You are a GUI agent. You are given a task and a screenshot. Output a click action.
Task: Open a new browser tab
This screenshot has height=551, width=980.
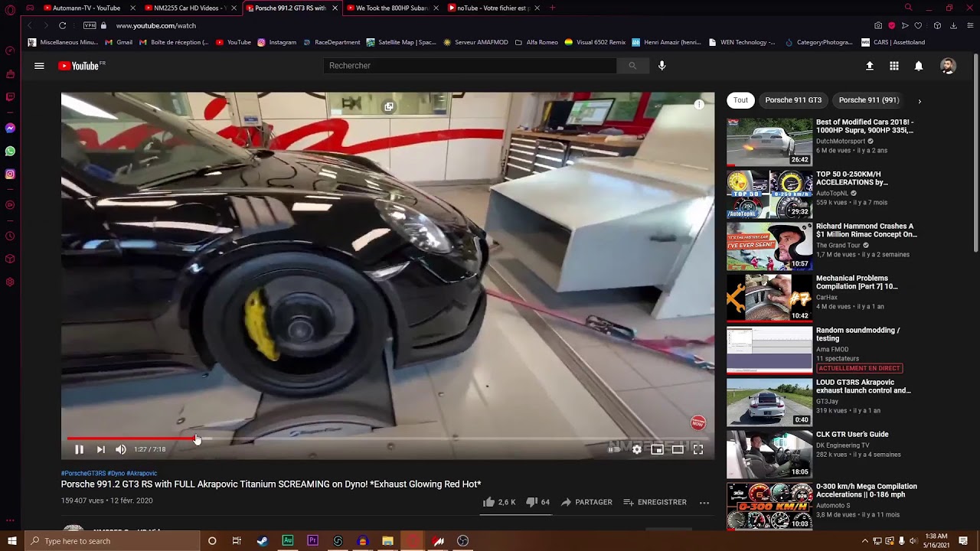(x=552, y=8)
